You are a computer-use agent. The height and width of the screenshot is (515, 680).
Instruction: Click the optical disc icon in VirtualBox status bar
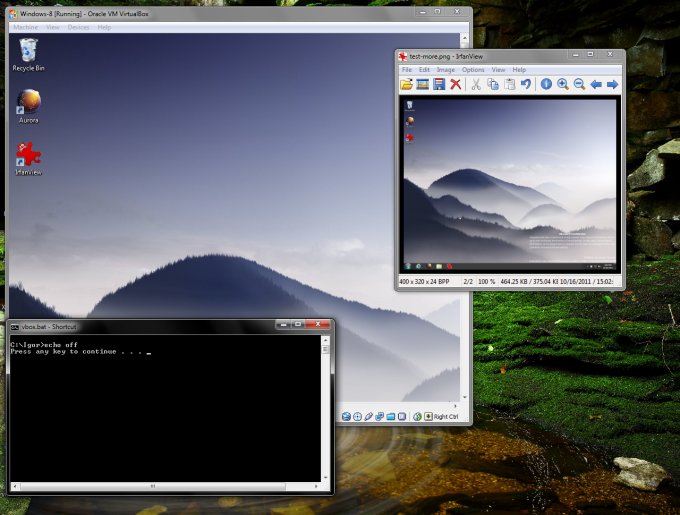(x=357, y=417)
